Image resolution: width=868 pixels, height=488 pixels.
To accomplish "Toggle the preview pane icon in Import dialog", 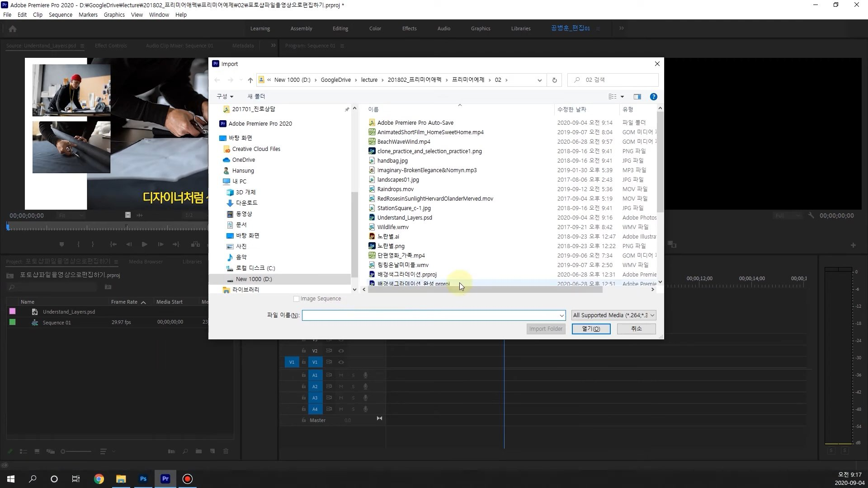I will [637, 97].
